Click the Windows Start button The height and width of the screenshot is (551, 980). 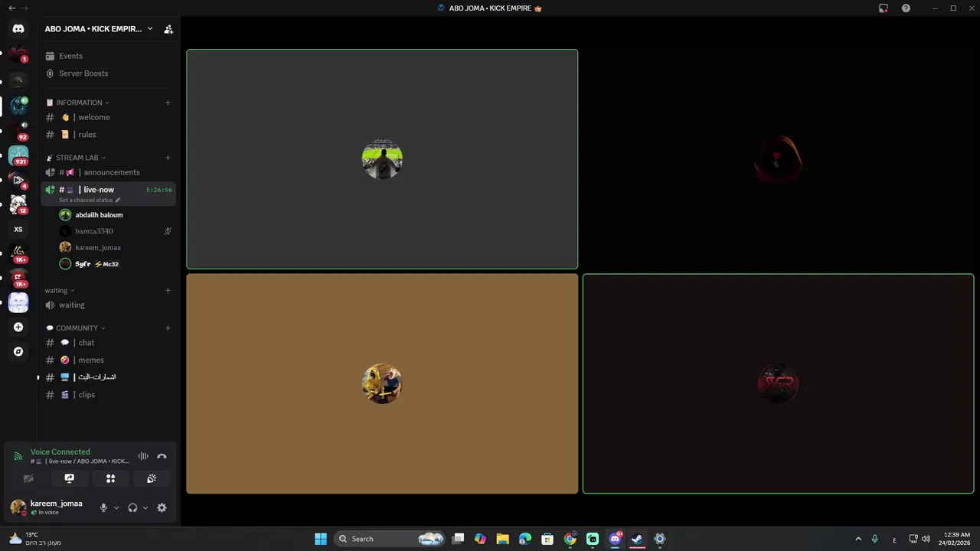point(321,539)
